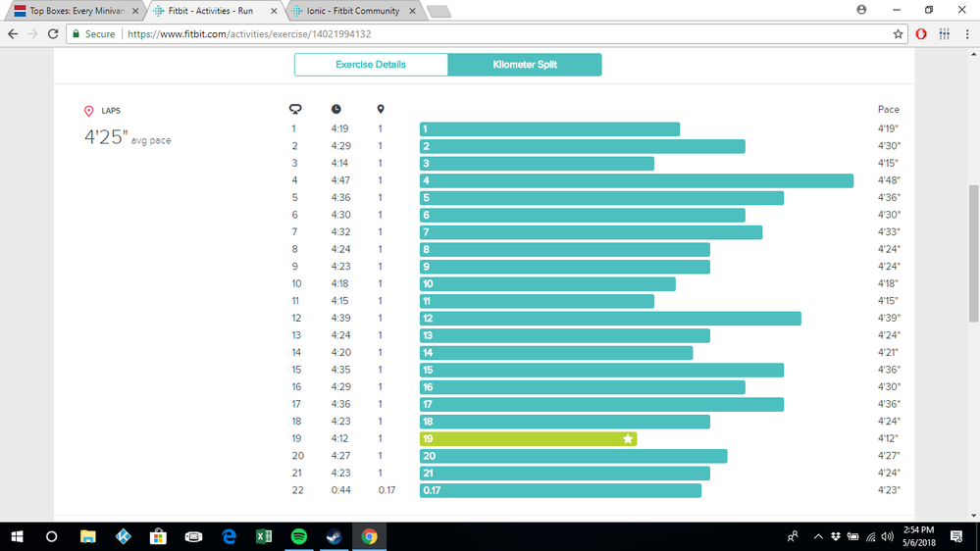Switch to Ionic - Fitbit Community browser tab
The height and width of the screenshot is (551, 980).
coord(351,11)
